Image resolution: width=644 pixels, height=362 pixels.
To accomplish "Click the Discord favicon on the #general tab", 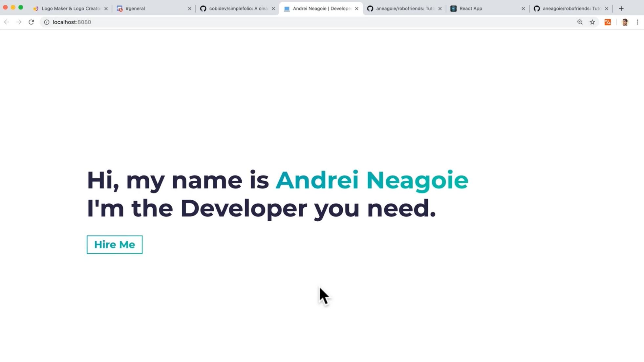I will 119,9.
